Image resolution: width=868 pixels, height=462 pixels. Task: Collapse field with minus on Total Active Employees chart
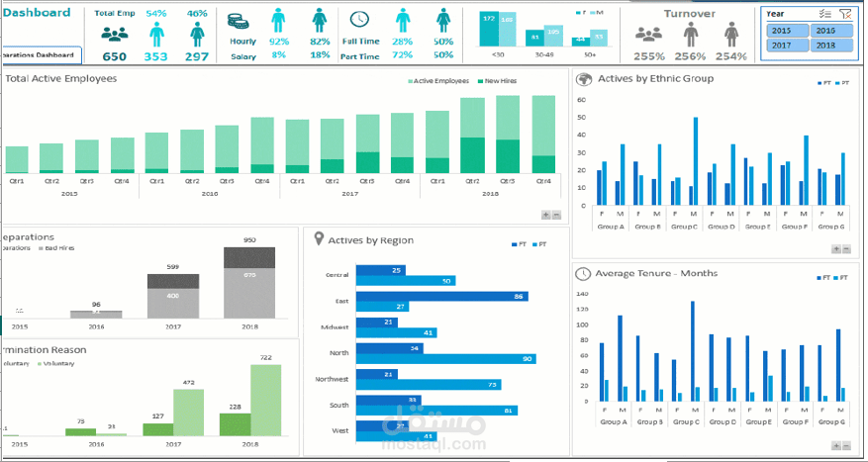tap(556, 215)
